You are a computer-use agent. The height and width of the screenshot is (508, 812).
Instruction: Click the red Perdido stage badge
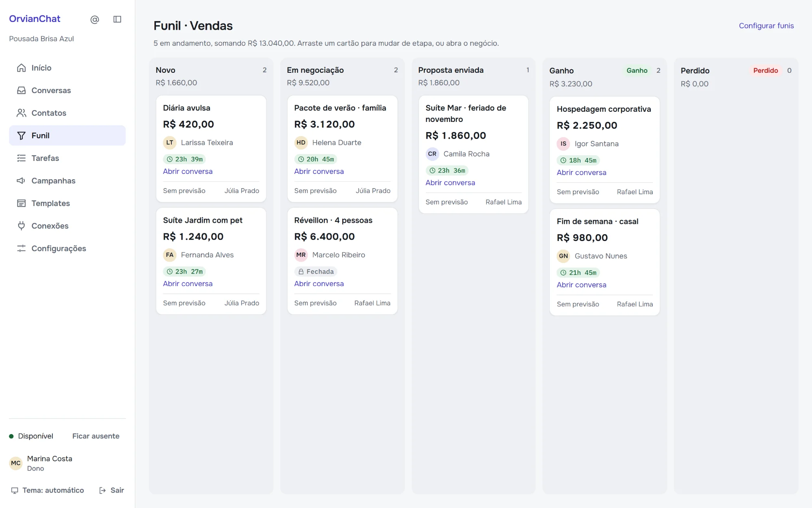click(765, 70)
